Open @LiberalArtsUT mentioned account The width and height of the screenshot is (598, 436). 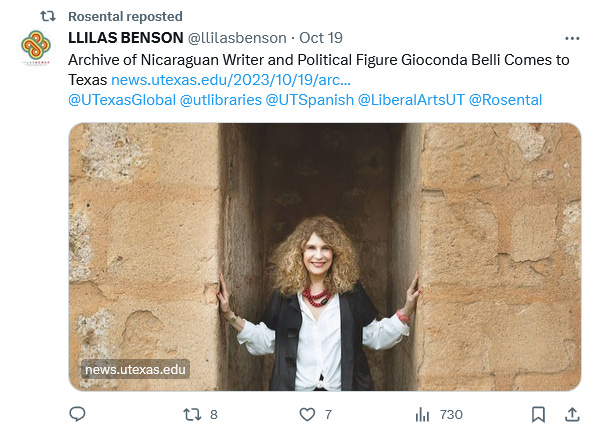tap(411, 100)
